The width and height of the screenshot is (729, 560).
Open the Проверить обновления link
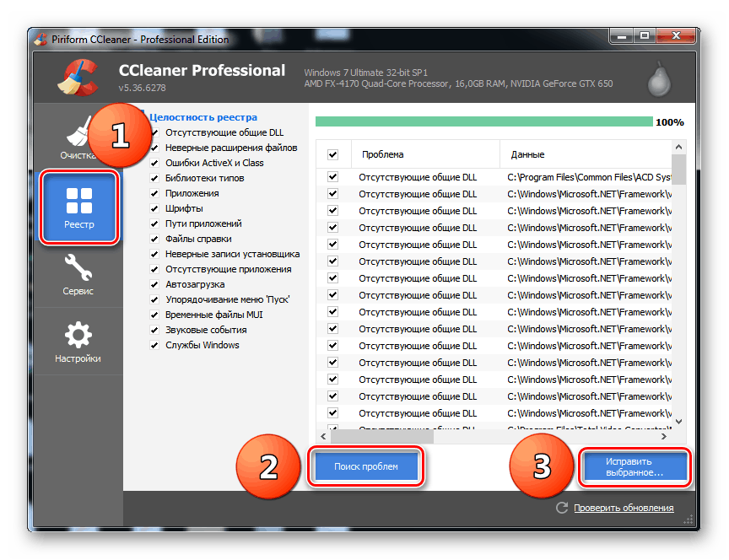(624, 508)
